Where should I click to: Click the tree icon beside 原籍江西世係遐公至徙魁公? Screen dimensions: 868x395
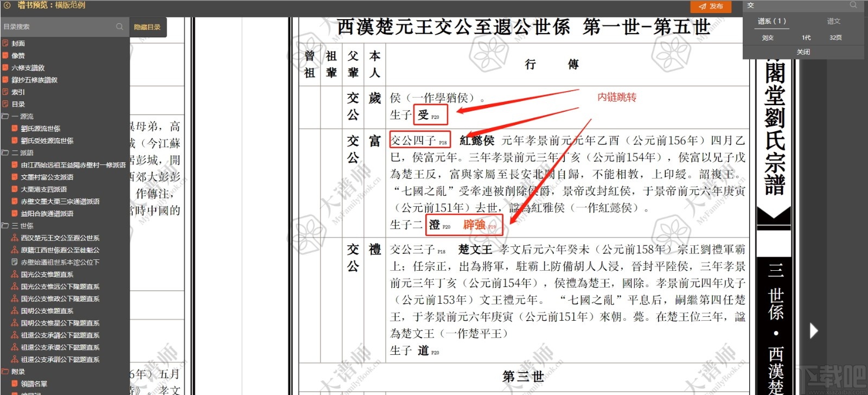[15, 250]
